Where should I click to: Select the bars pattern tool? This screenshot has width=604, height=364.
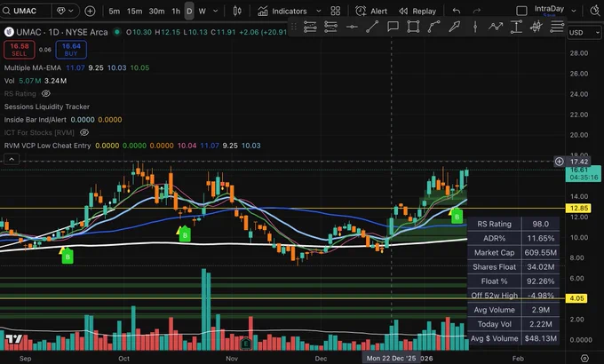(536, 27)
